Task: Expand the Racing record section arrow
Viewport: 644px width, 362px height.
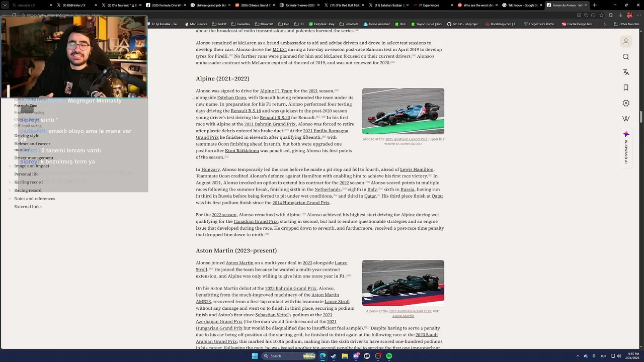Action: 10,190
